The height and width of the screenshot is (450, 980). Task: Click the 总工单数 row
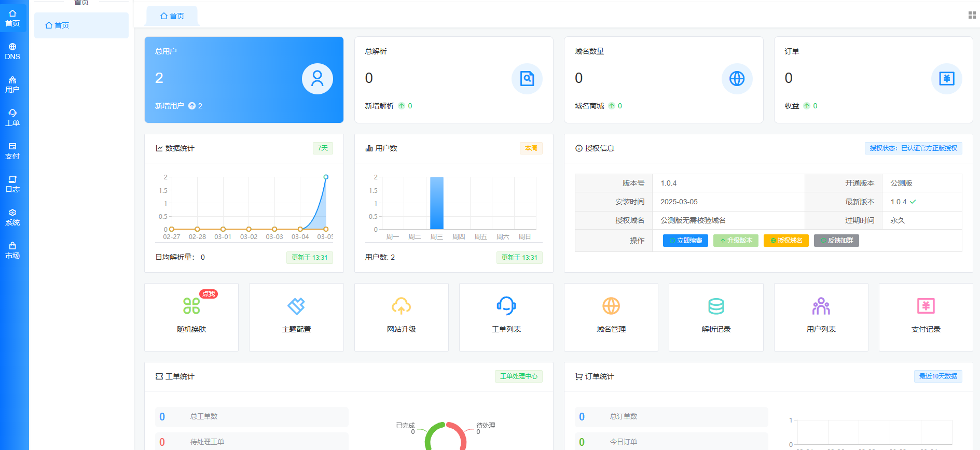click(252, 417)
